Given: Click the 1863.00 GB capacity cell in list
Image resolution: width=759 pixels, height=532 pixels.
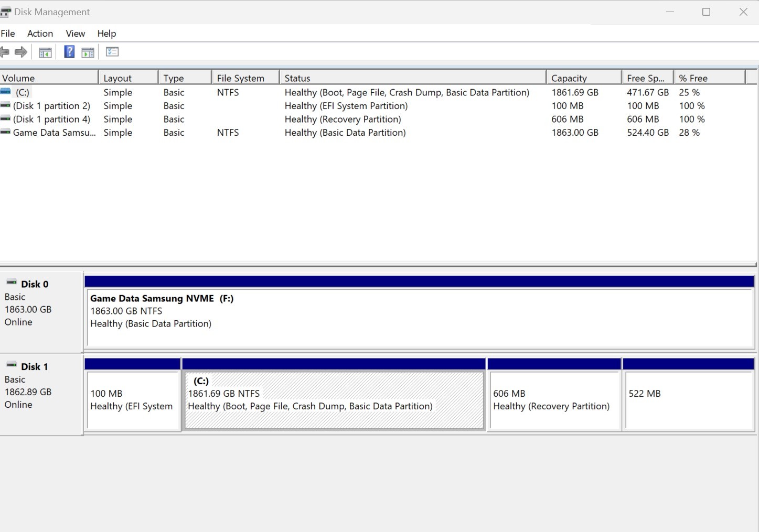Looking at the screenshot, I should 575,133.
